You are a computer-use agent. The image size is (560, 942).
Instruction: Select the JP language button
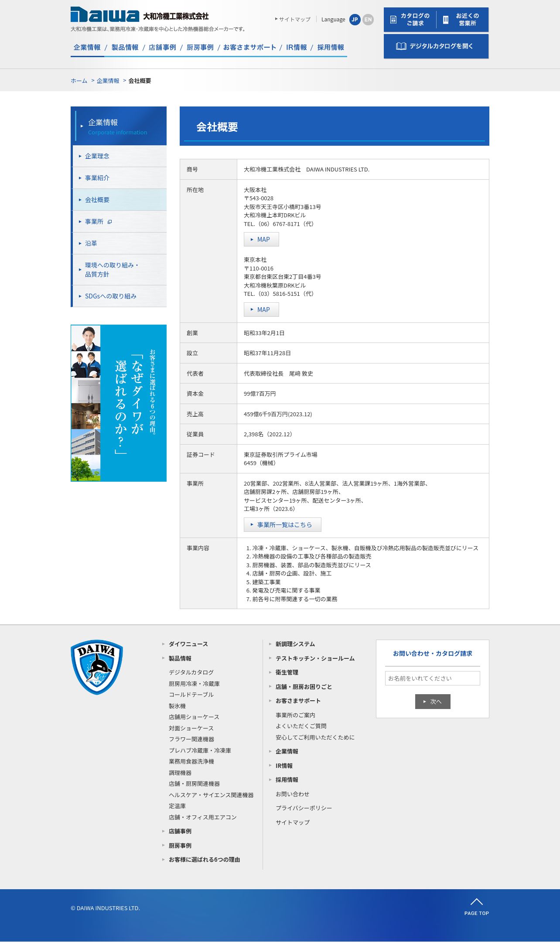(355, 20)
